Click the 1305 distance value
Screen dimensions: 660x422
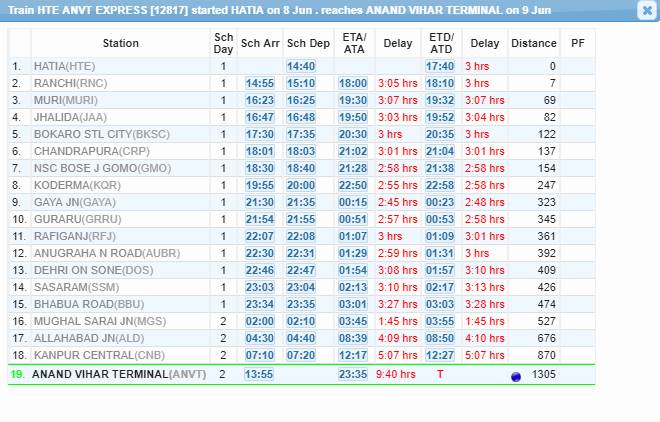click(544, 374)
